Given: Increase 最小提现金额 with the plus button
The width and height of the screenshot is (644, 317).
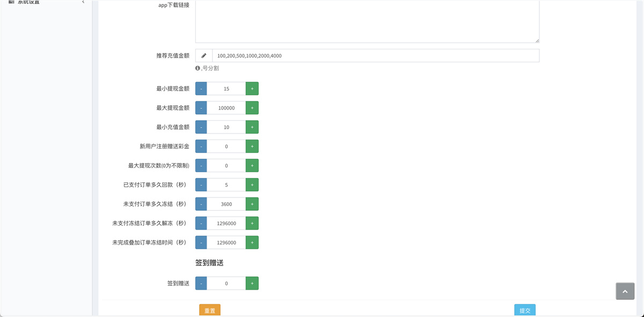Looking at the screenshot, I should (x=252, y=88).
